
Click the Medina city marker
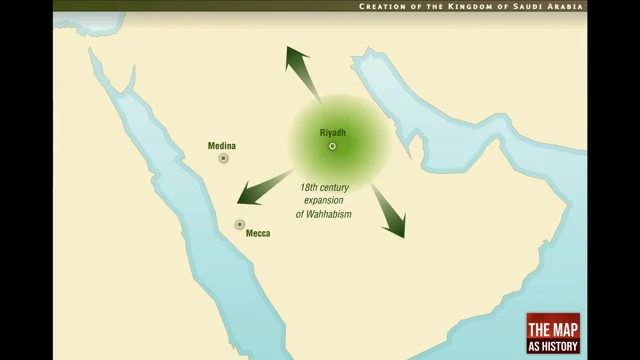pos(223,158)
